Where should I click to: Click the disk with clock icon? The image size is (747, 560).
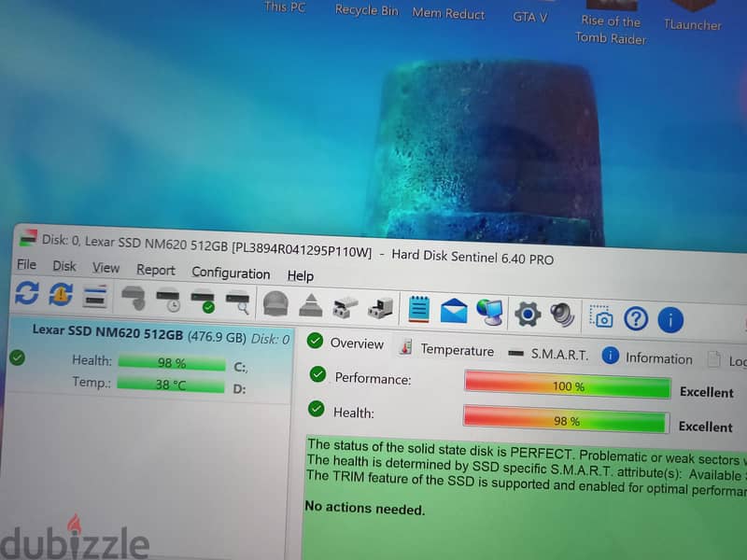tap(168, 301)
